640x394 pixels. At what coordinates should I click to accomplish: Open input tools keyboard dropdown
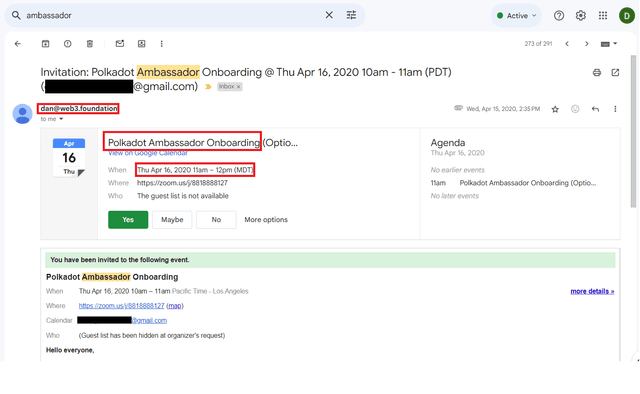(609, 44)
